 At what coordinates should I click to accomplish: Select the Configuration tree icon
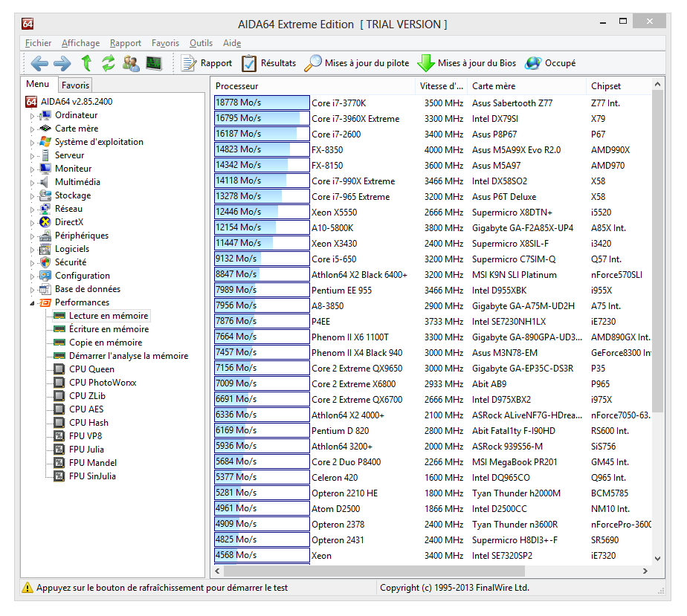coord(45,276)
